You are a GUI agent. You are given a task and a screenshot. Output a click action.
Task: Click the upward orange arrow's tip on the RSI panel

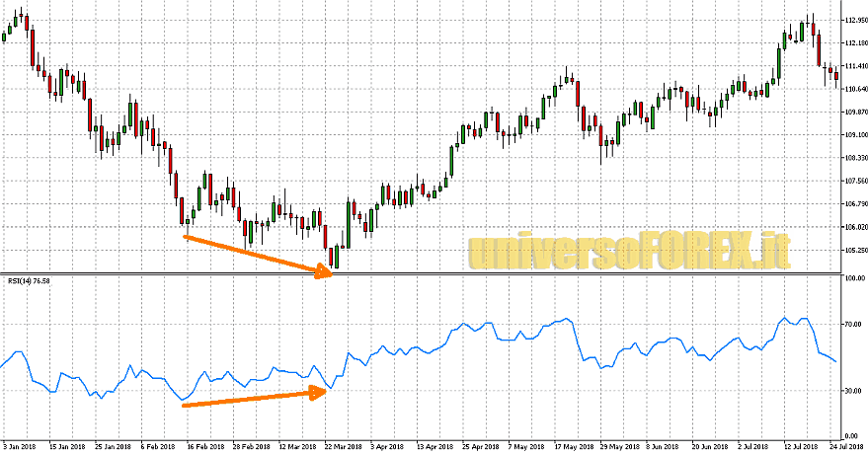pyautogui.click(x=327, y=391)
